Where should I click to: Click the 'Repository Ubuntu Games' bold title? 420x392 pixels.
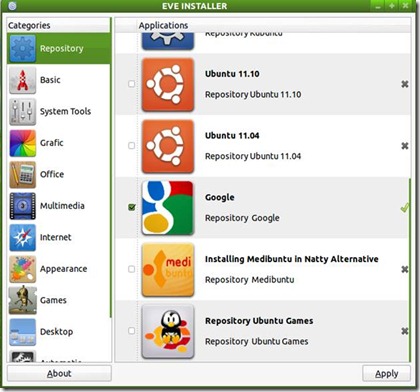click(x=259, y=321)
